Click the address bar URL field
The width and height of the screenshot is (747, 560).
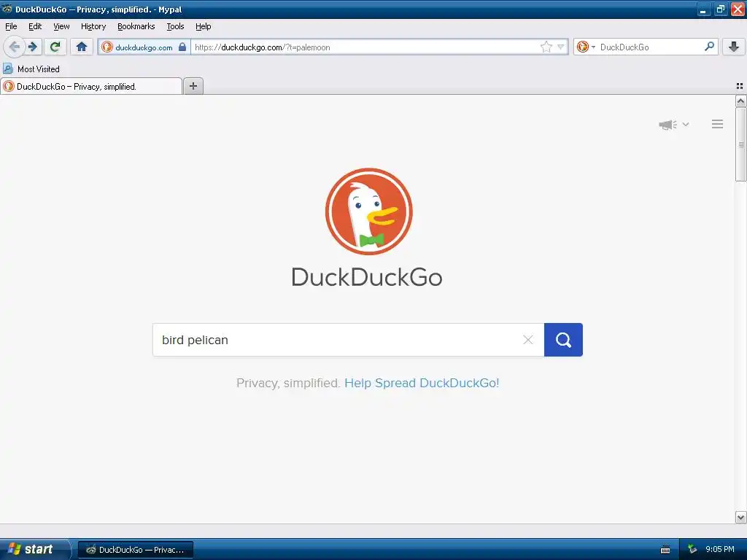[x=365, y=47]
